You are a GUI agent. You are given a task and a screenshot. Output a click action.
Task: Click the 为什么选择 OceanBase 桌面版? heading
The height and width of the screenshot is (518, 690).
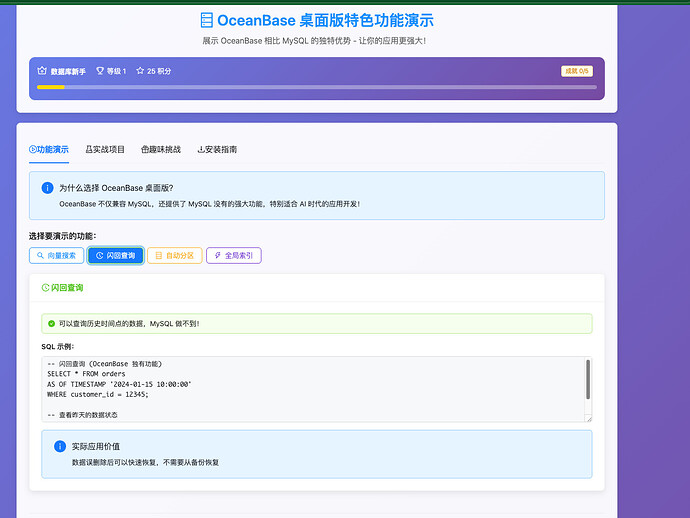[x=116, y=188]
